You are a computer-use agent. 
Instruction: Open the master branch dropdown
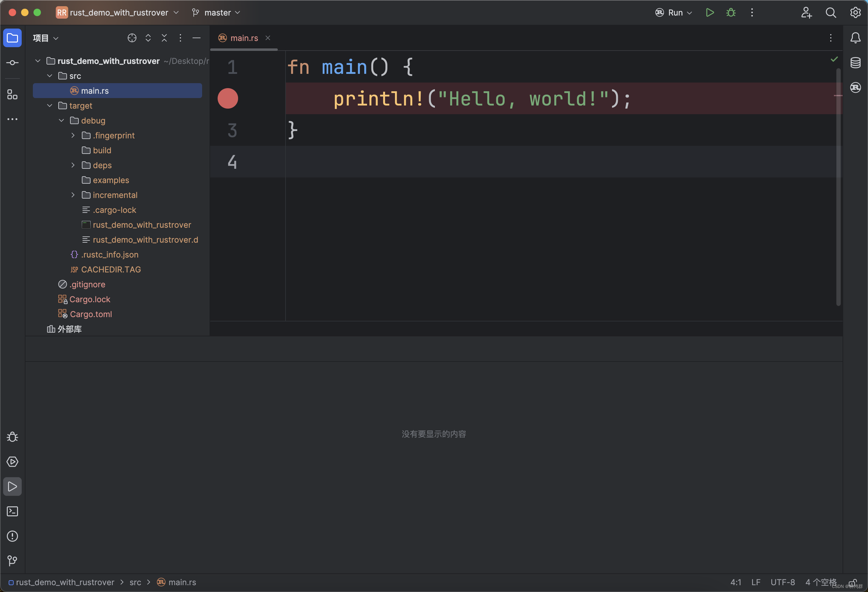click(217, 13)
